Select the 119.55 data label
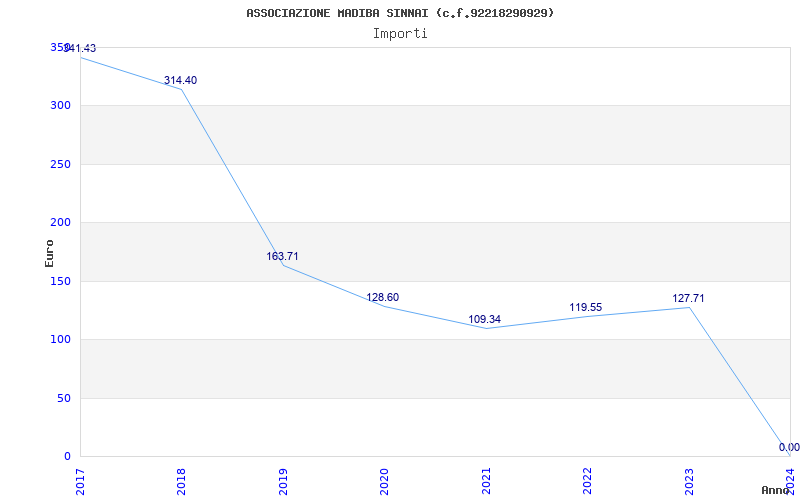The width and height of the screenshot is (800, 500). pyautogui.click(x=585, y=308)
